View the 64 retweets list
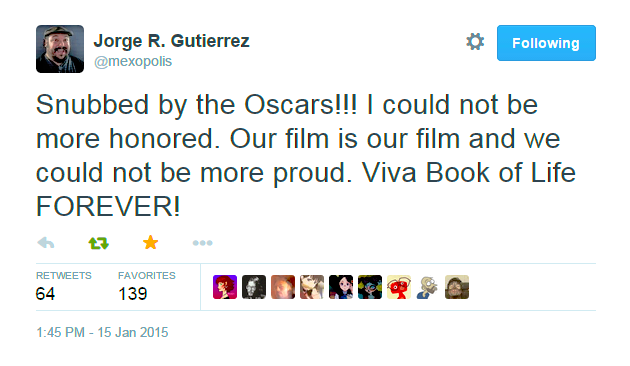 pos(63,287)
